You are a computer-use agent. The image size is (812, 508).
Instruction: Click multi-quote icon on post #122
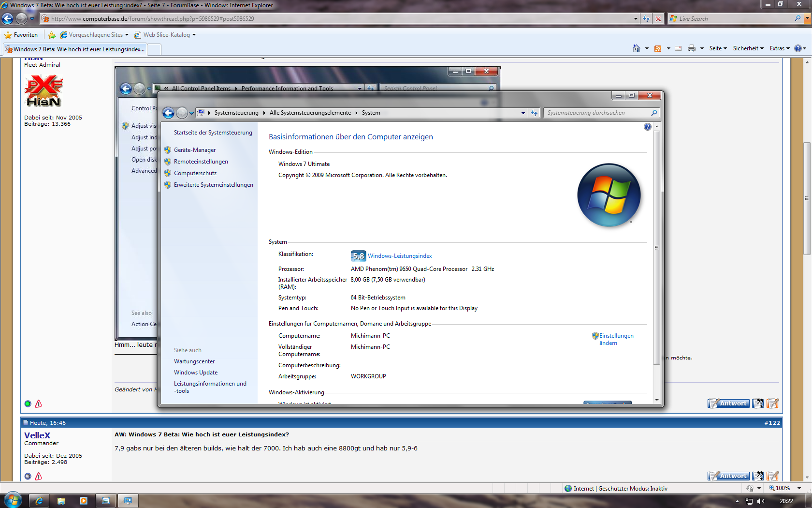click(x=758, y=476)
